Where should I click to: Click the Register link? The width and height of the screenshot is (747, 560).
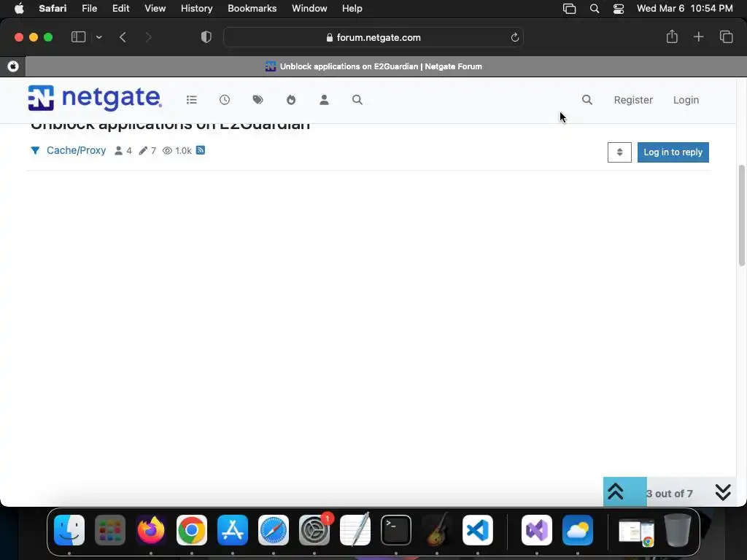pos(633,100)
